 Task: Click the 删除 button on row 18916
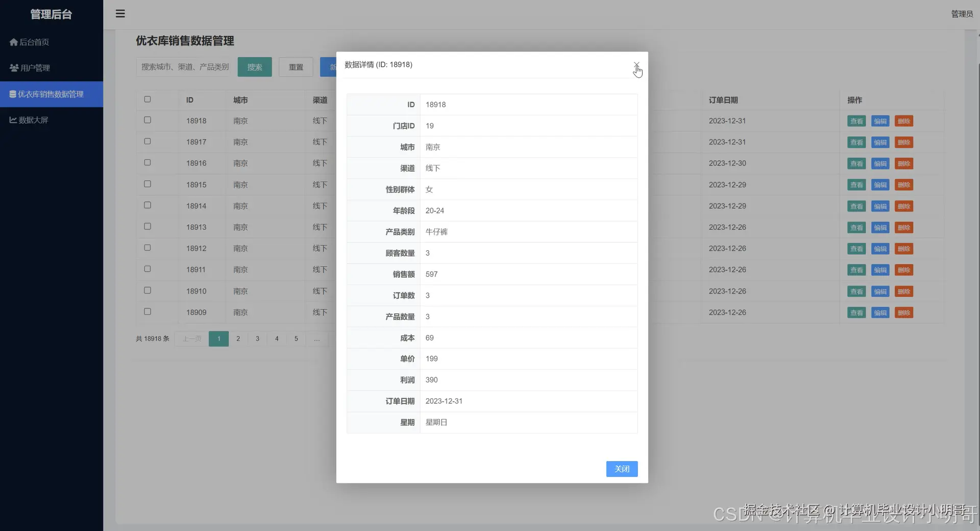(904, 163)
